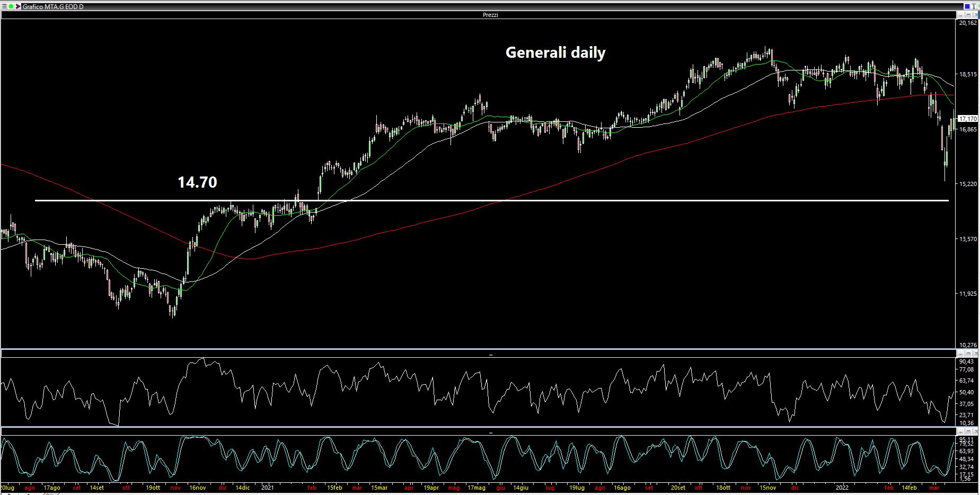The image size is (980, 495).
Task: Click the 18,515 price axis label
Action: coord(968,75)
